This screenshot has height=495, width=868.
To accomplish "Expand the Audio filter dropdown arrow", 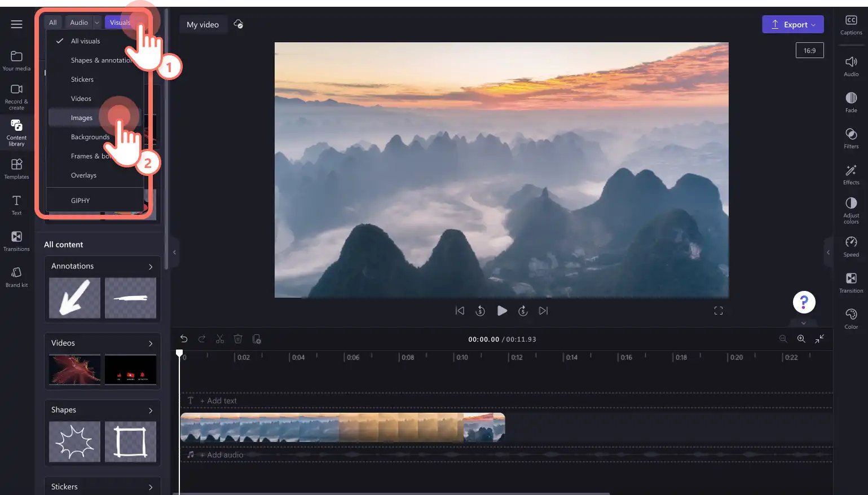I will point(97,23).
